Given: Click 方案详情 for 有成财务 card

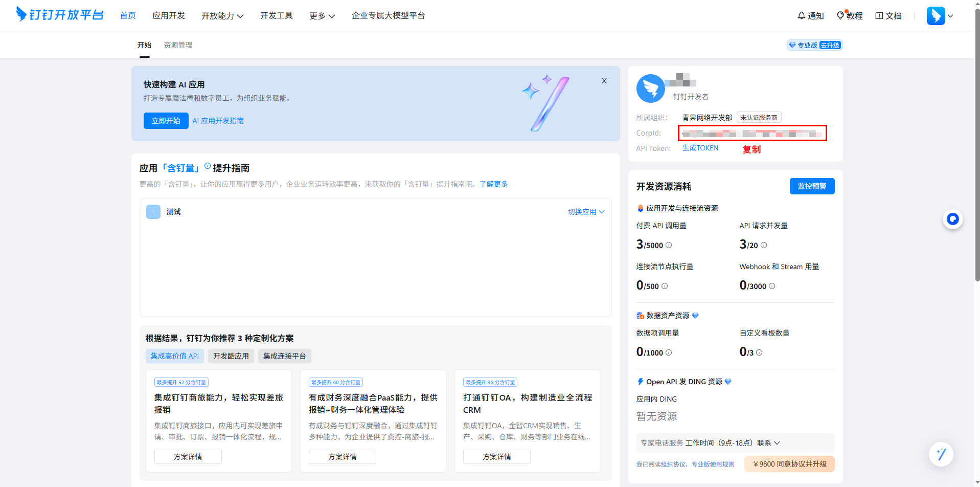Looking at the screenshot, I should (x=343, y=457).
